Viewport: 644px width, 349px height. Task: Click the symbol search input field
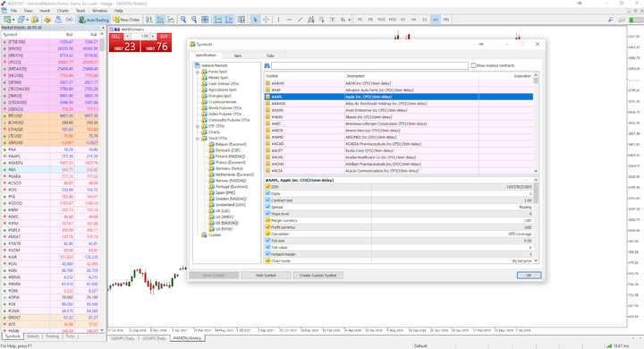coord(369,65)
